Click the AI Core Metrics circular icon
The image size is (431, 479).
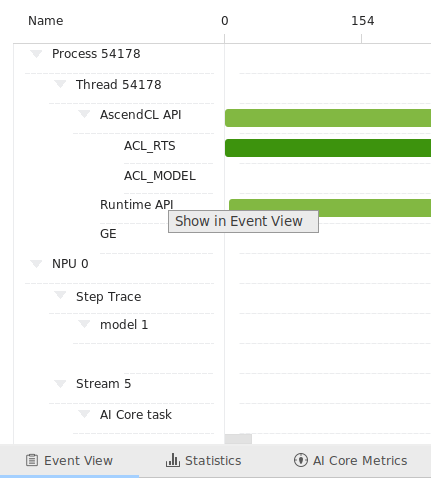pyautogui.click(x=301, y=460)
